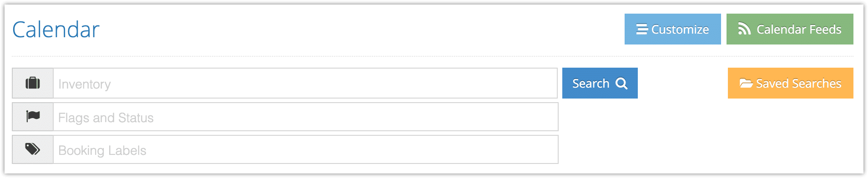This screenshot has width=868, height=178.
Task: Click the "Search" text on blue button
Action: point(590,84)
